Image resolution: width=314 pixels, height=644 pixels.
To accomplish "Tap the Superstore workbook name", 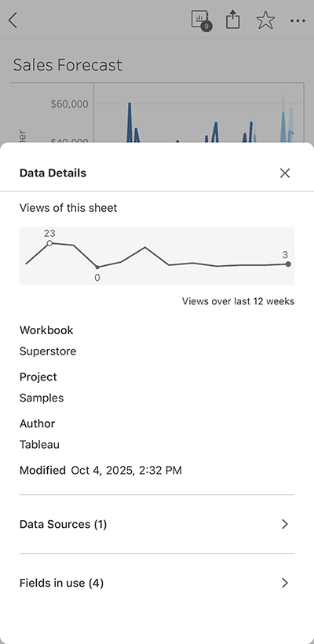I will pyautogui.click(x=48, y=351).
